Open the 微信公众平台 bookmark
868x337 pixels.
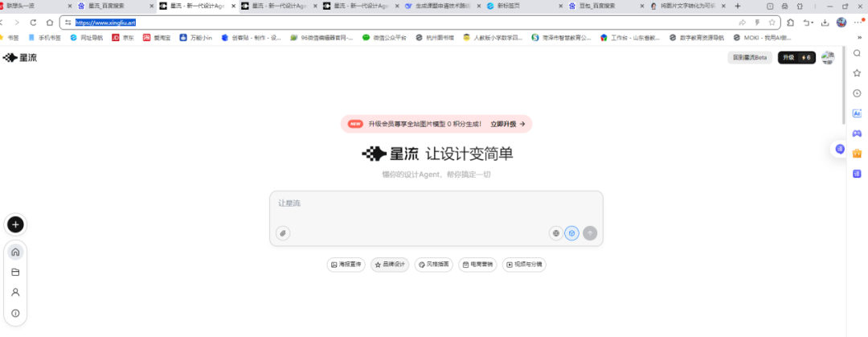[x=384, y=38]
